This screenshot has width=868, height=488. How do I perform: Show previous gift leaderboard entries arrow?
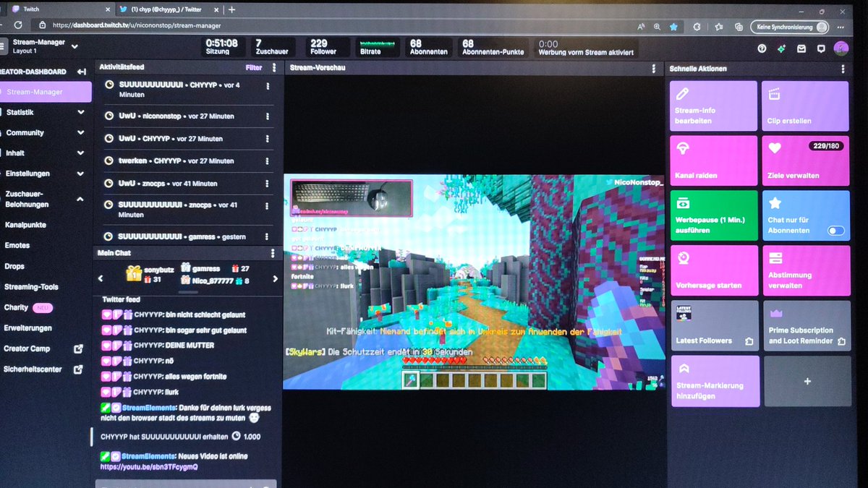[101, 278]
